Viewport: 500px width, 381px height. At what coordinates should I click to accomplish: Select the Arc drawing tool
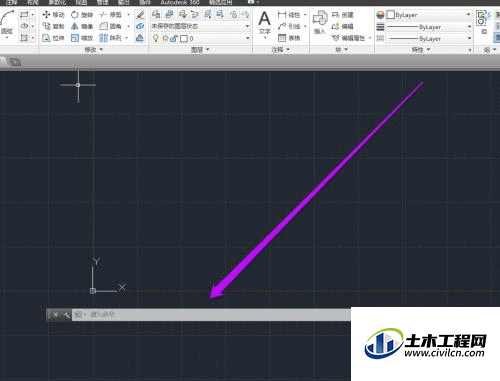(x=7, y=21)
